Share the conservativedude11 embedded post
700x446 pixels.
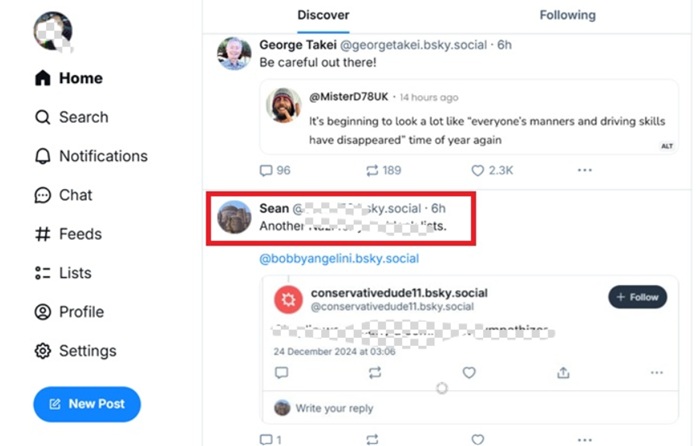coord(564,372)
